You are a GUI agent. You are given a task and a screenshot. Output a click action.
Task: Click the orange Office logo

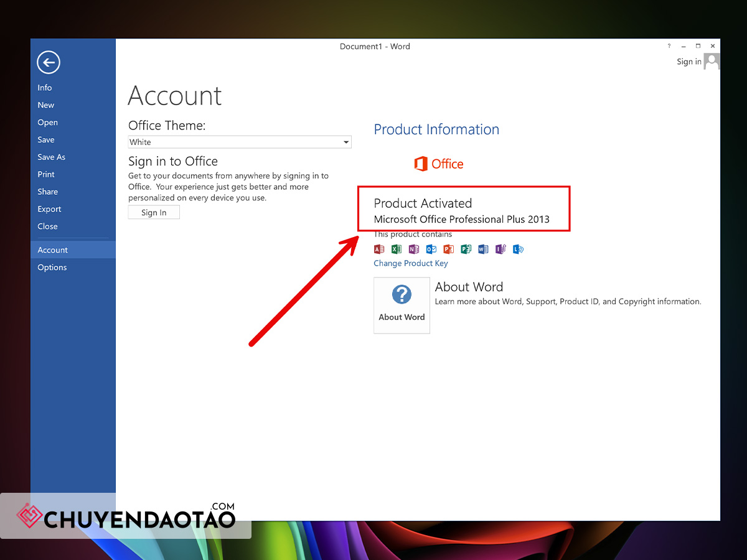pyautogui.click(x=439, y=164)
